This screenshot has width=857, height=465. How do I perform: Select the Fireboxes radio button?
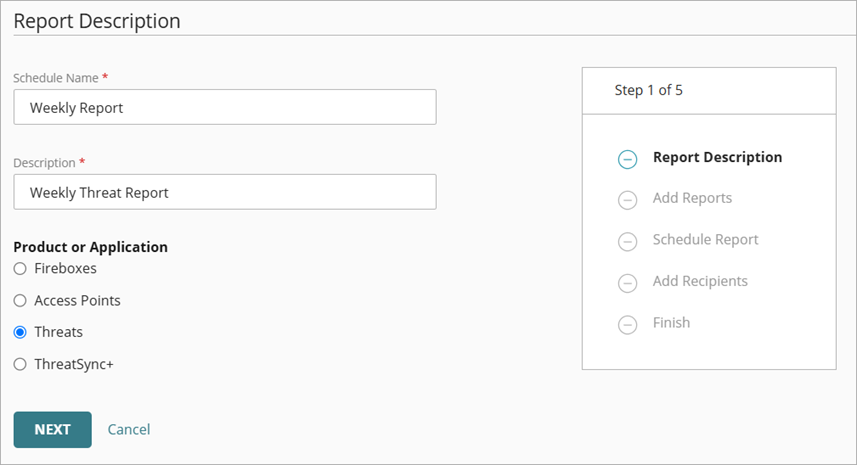20,269
